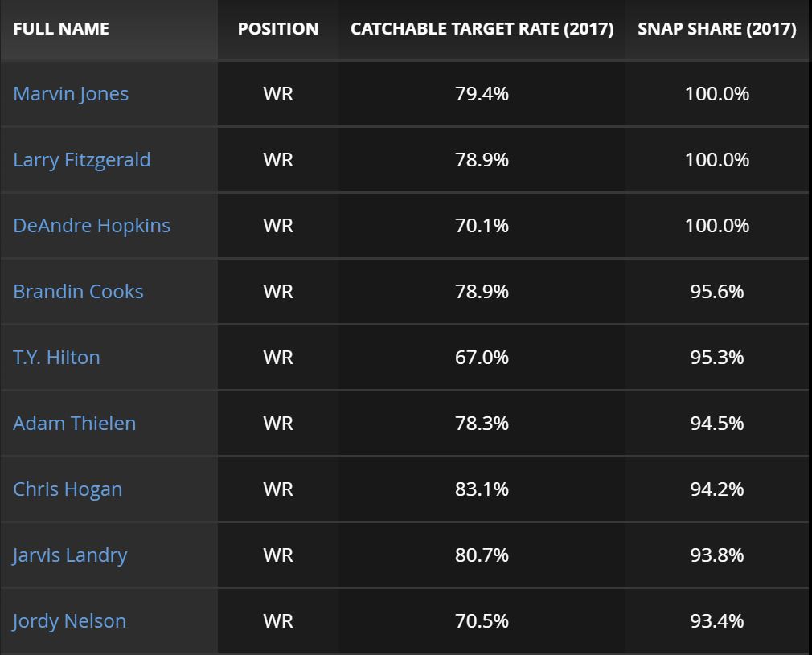Image resolution: width=812 pixels, height=655 pixels.
Task: Select Jordy Nelson 93.4% snap share cell
Action: tap(717, 621)
